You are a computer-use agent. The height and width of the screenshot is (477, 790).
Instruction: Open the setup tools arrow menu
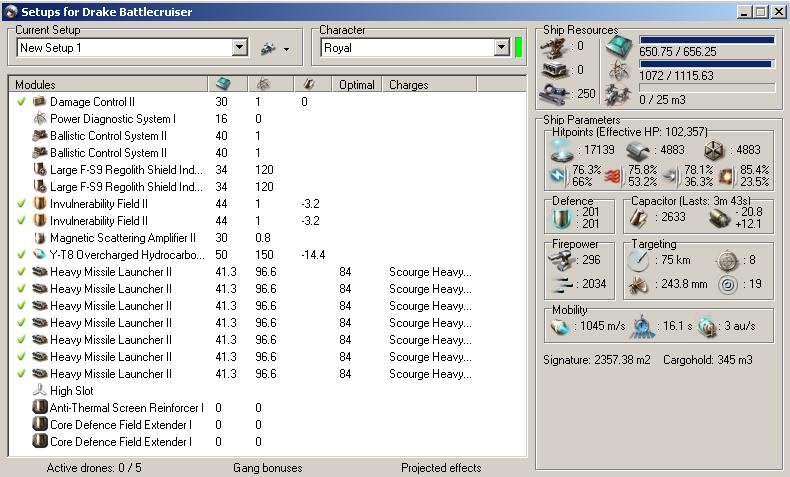[x=287, y=49]
